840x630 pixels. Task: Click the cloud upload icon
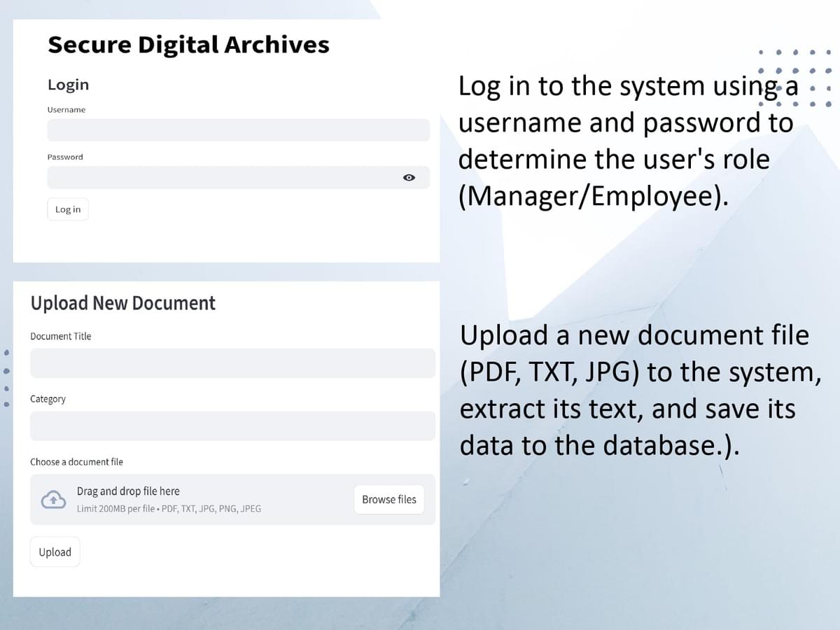coord(53,500)
